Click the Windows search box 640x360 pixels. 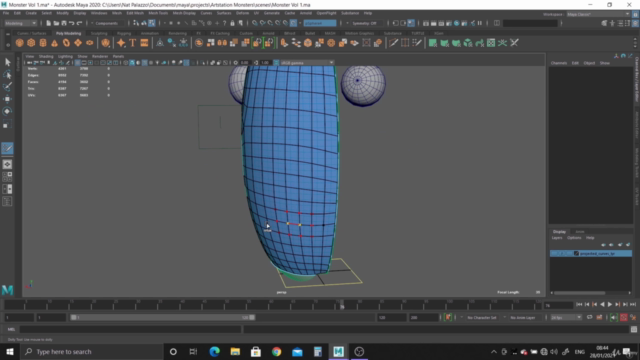(91, 351)
